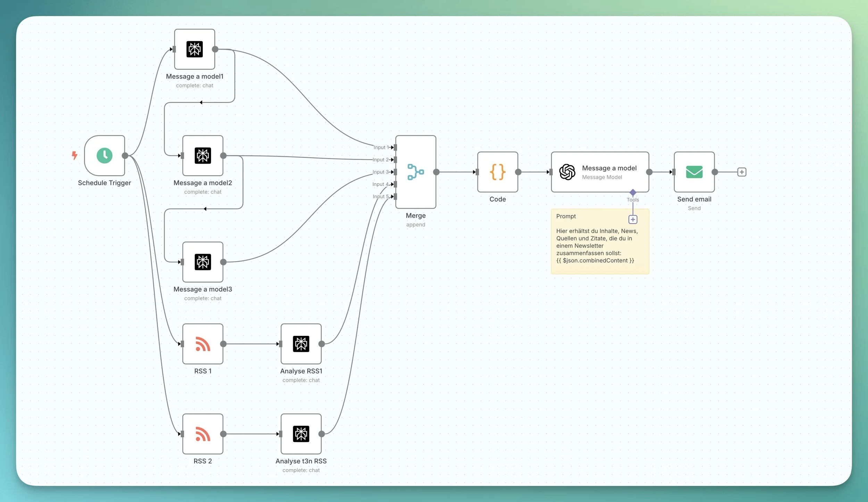This screenshot has width=868, height=502.
Task: Select the Schedule Trigger clock node
Action: click(x=105, y=155)
